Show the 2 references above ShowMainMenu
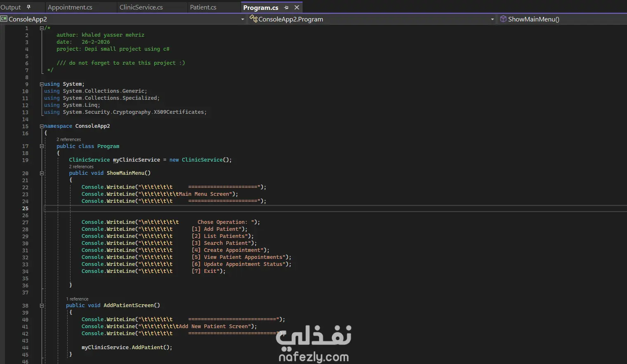The image size is (627, 364). coord(81,167)
